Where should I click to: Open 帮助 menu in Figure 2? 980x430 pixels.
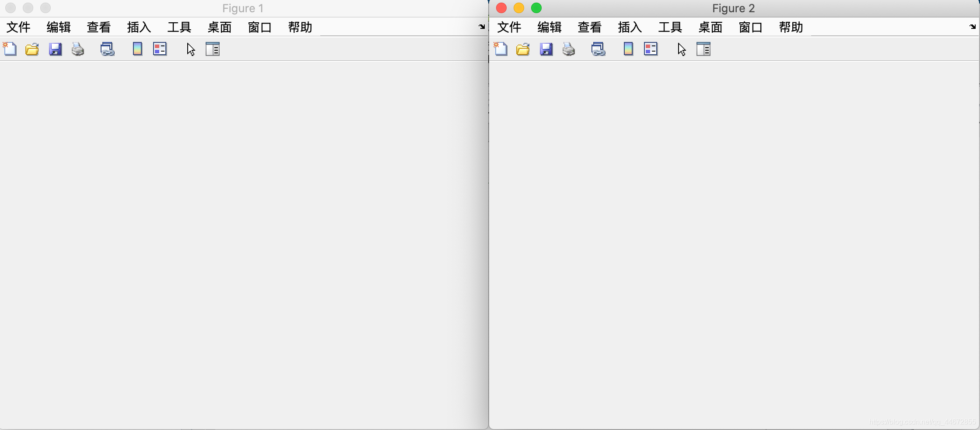(x=791, y=27)
